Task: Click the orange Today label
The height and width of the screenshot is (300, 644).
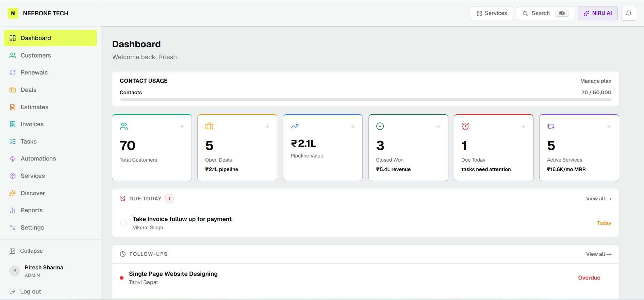Action: pos(604,223)
